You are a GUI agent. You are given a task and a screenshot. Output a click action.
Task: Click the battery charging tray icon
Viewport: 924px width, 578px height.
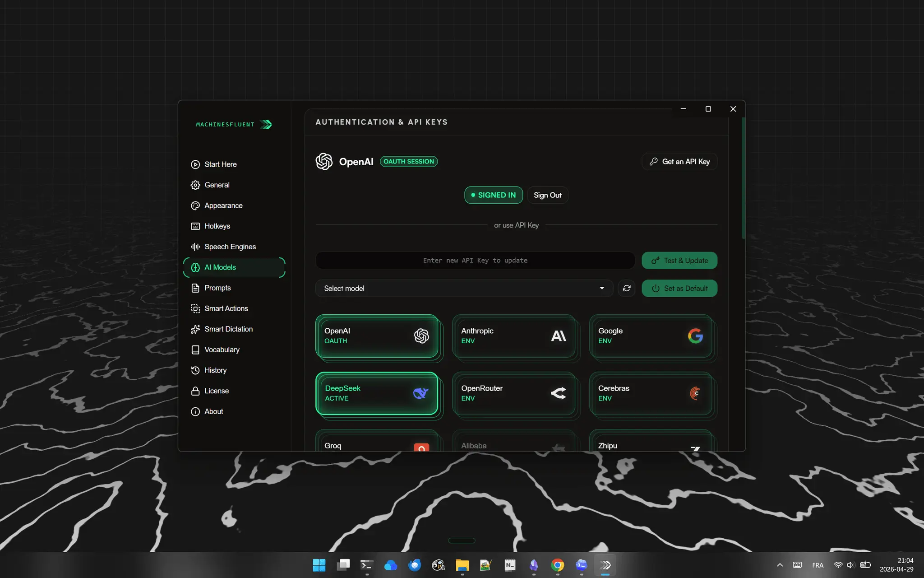click(x=865, y=565)
